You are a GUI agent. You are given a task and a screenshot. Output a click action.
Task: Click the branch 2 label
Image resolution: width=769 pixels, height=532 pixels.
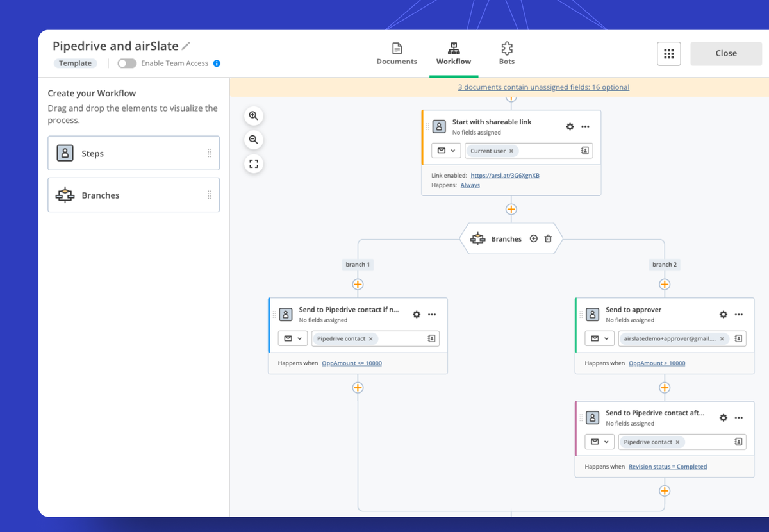pos(665,264)
